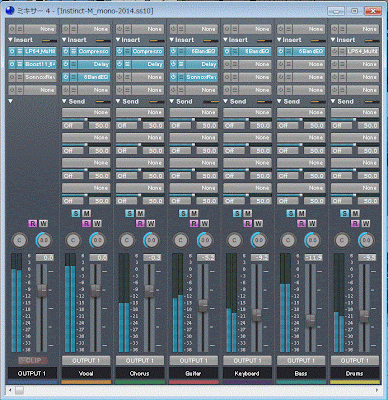
Task: Click the Guitar volume fader handle
Action: pyautogui.click(x=203, y=305)
